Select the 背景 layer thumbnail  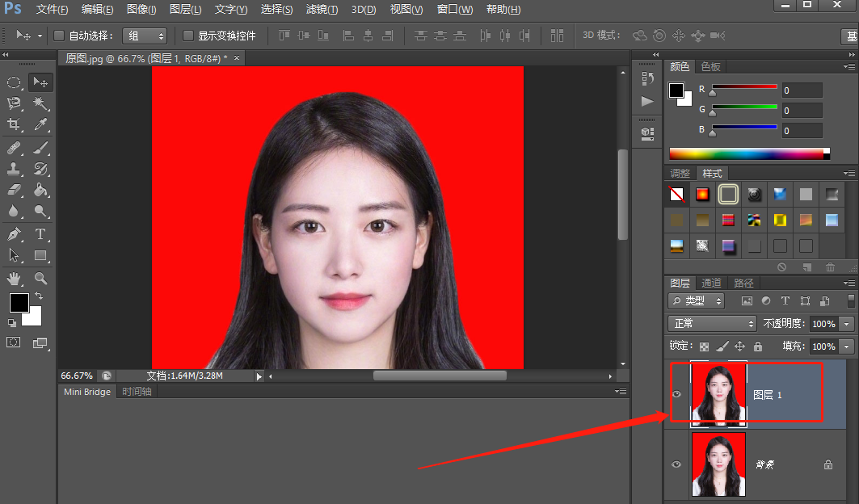tap(718, 464)
